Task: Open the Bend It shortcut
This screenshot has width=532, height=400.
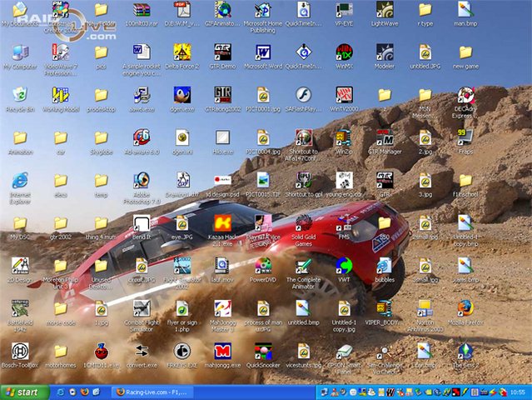Action: (x=142, y=223)
